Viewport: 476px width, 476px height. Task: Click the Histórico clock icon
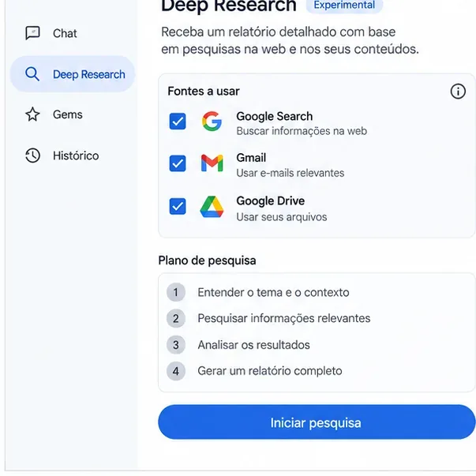32,156
